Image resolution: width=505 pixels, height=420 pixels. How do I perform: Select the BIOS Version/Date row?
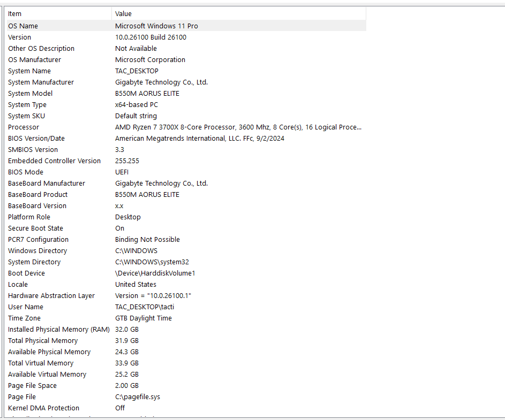(x=186, y=139)
